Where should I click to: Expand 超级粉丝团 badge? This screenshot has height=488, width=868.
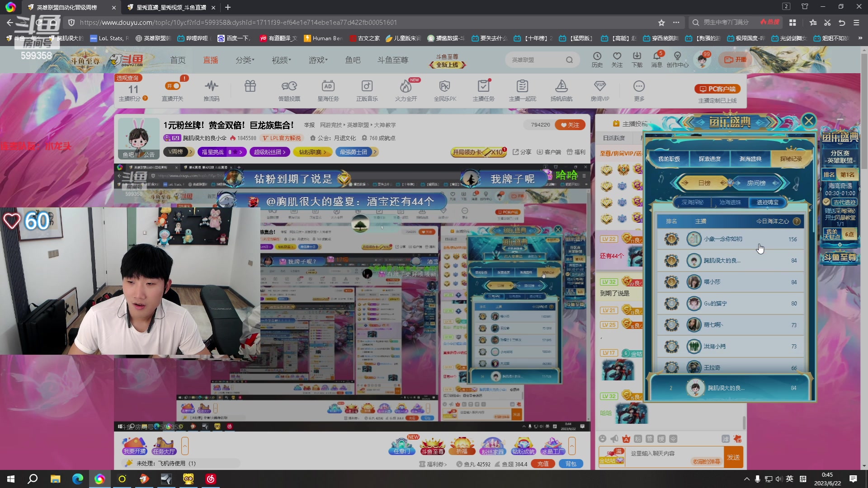[270, 152]
